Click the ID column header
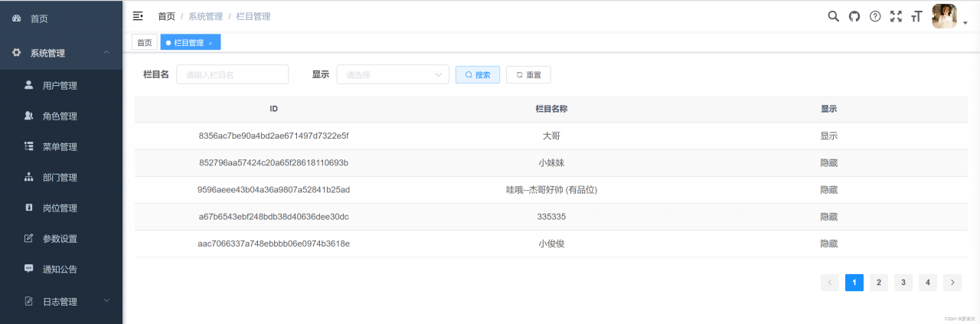Viewport: 980px width, 324px height. 274,109
